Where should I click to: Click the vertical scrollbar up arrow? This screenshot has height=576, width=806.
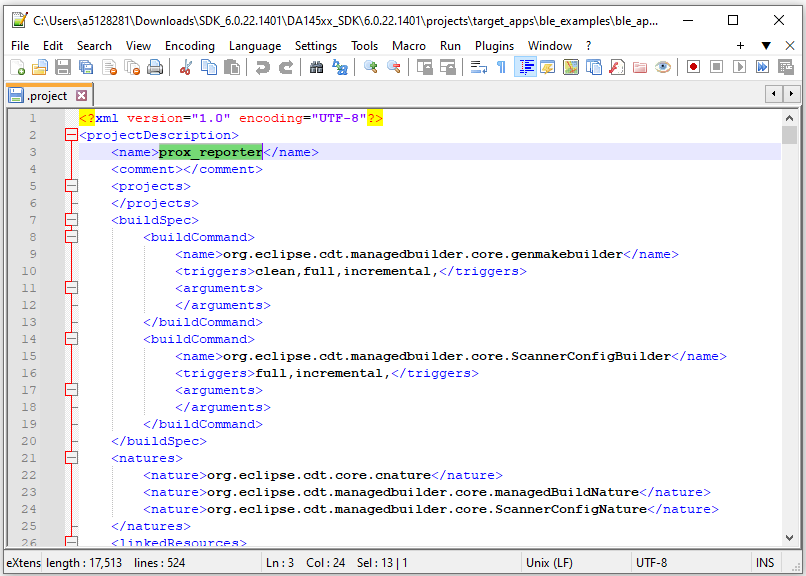(x=790, y=118)
